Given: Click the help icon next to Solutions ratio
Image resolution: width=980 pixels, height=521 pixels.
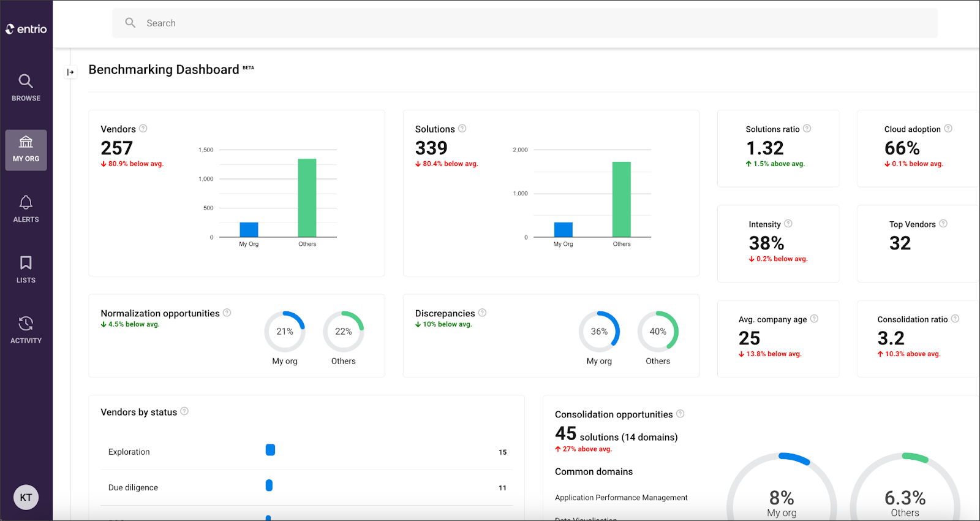Looking at the screenshot, I should [807, 129].
